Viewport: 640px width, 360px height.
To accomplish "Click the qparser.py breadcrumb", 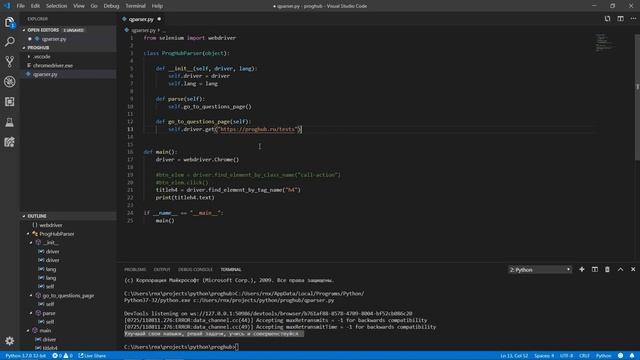I will pyautogui.click(x=143, y=30).
